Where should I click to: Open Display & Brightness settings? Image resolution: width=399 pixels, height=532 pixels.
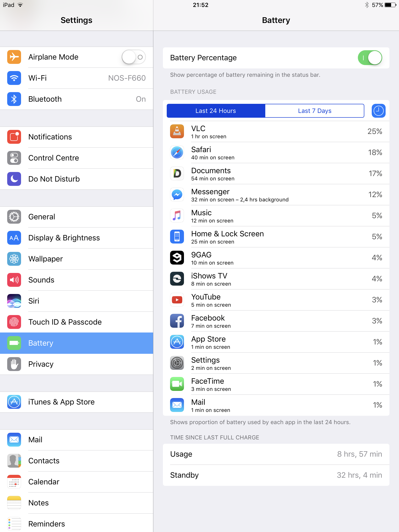(77, 238)
